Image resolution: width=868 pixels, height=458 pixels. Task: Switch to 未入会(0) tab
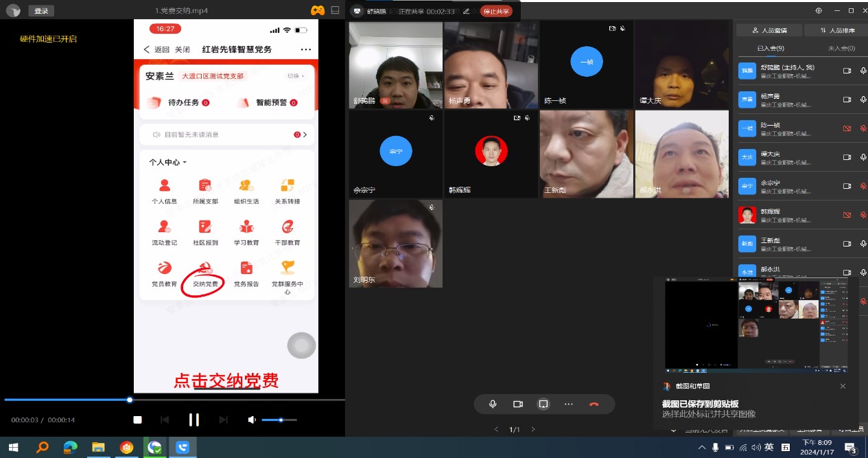(841, 48)
